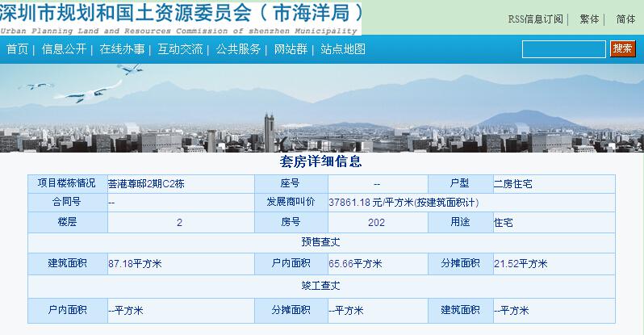Click the 预售查丈 section header
Image resolution: width=644 pixels, height=335 pixels.
pyautogui.click(x=321, y=242)
